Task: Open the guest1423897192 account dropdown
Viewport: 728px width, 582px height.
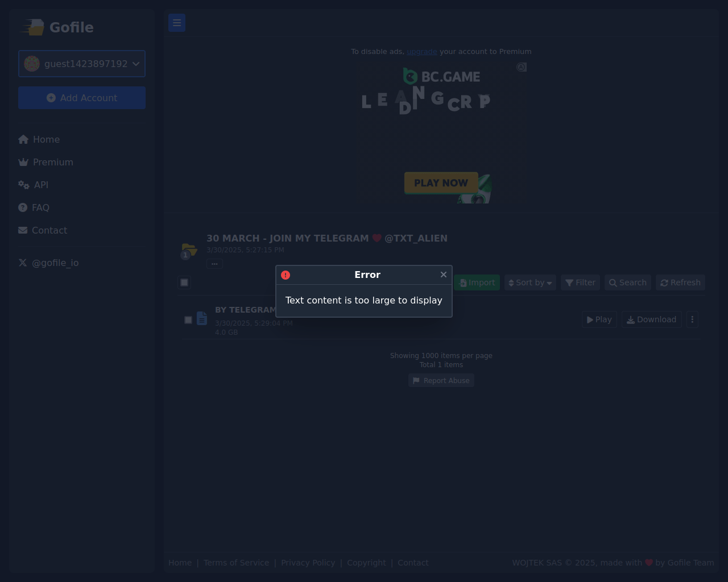Action: point(82,64)
